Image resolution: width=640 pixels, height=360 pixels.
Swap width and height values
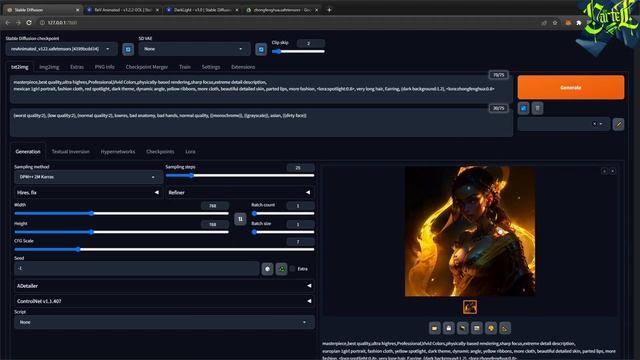(x=240, y=219)
